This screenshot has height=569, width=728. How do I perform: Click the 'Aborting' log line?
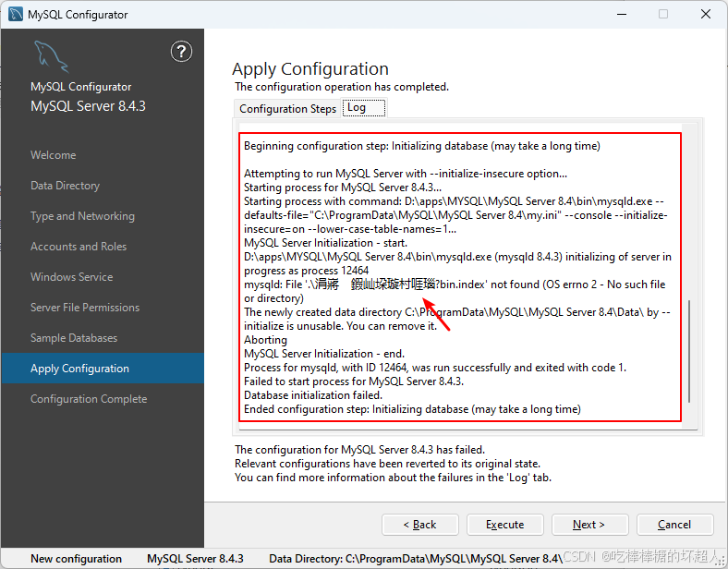(x=265, y=340)
